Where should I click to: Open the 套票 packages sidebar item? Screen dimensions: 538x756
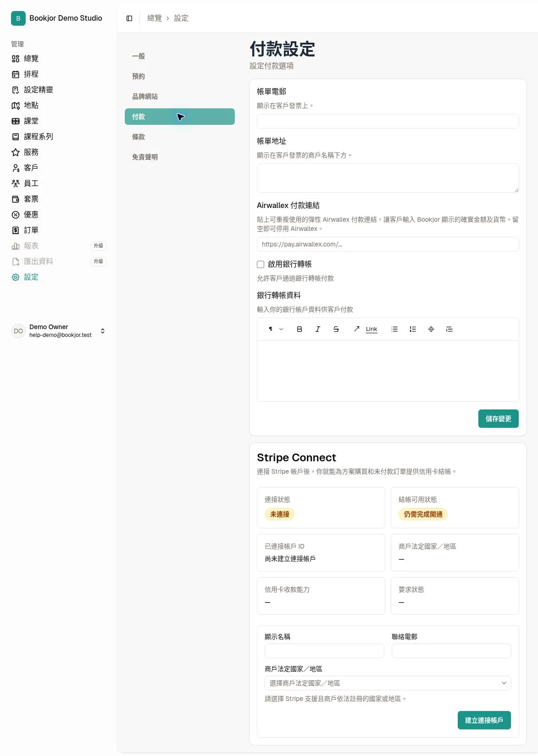(x=58, y=199)
